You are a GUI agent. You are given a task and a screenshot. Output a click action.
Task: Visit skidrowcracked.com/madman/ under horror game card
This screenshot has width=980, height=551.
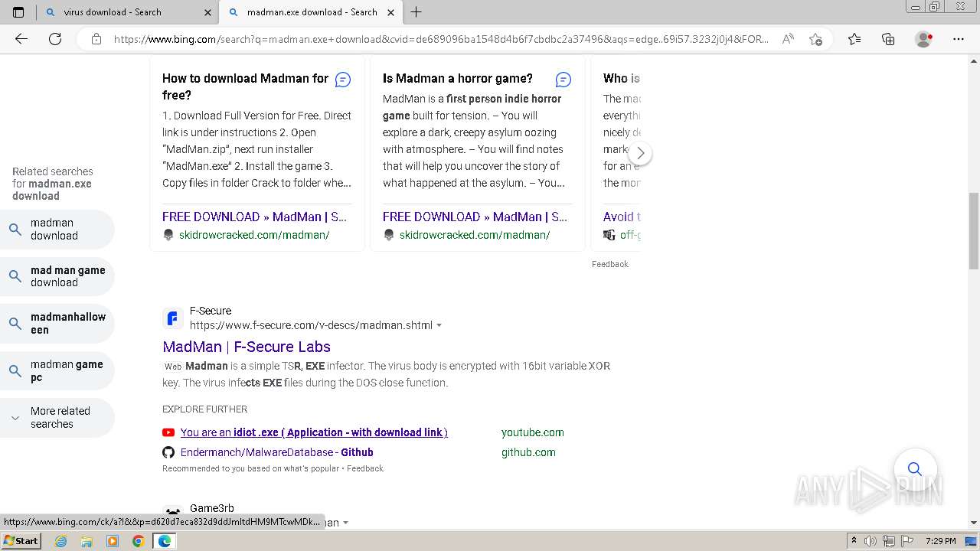click(475, 235)
